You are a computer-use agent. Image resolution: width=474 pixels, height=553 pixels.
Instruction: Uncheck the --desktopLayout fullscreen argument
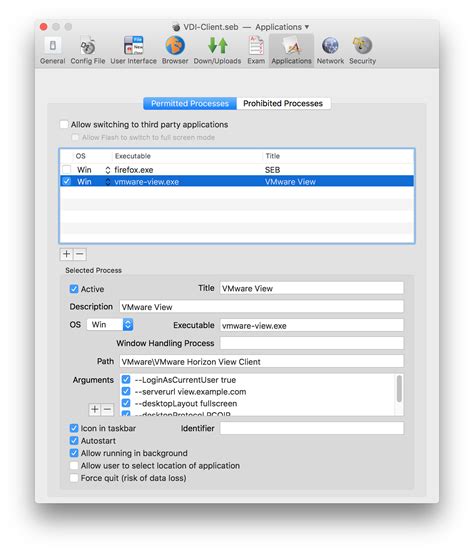(126, 403)
